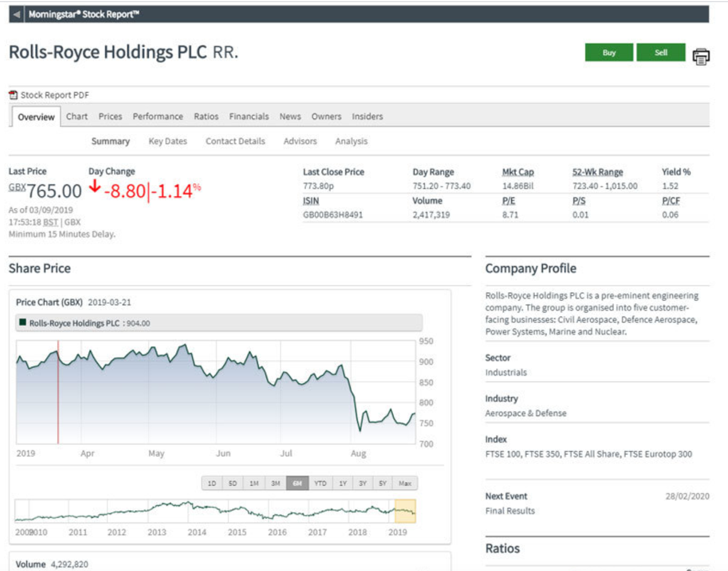The width and height of the screenshot is (728, 571).
Task: Click the Industrials sector text
Action: point(506,373)
